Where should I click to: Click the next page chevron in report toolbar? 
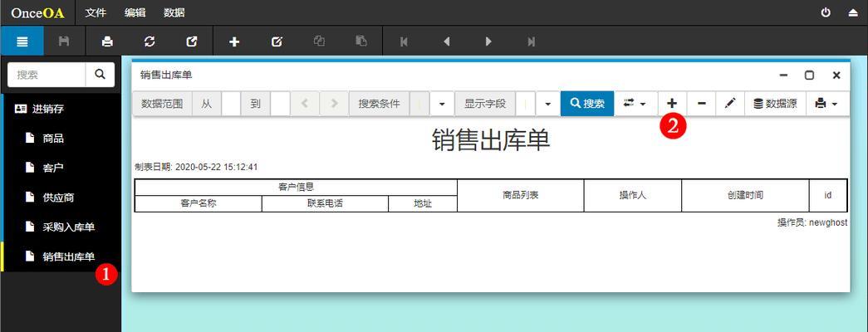[x=335, y=104]
